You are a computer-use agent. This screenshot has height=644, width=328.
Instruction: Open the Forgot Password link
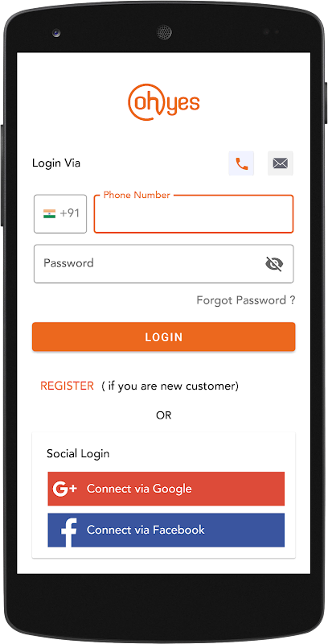[x=245, y=300]
